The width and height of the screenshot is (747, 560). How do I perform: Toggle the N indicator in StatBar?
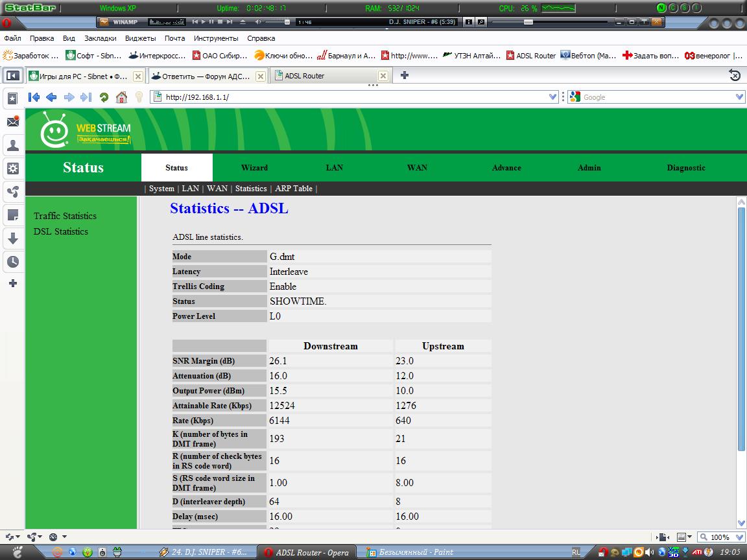point(661,8)
